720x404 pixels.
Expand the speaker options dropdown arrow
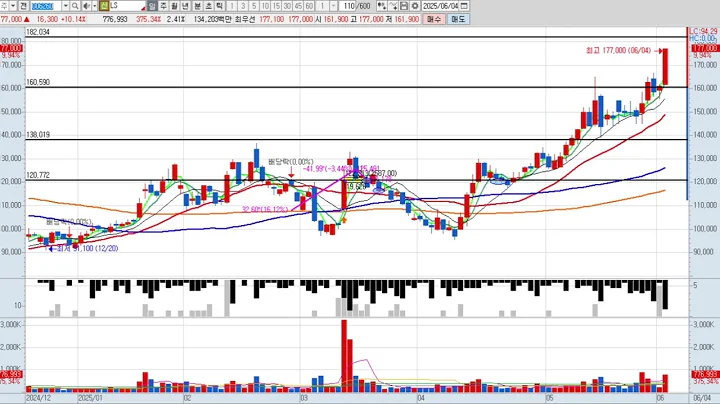tap(95, 6)
